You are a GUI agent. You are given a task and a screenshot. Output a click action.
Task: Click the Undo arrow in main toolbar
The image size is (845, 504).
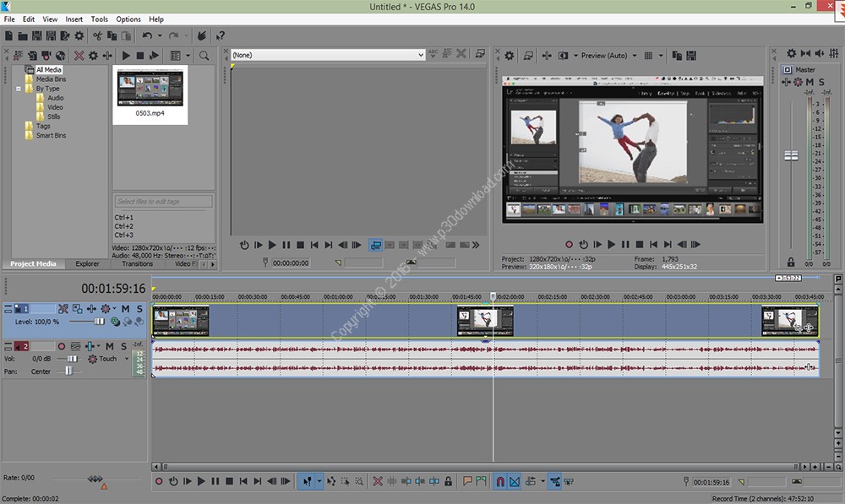(148, 35)
